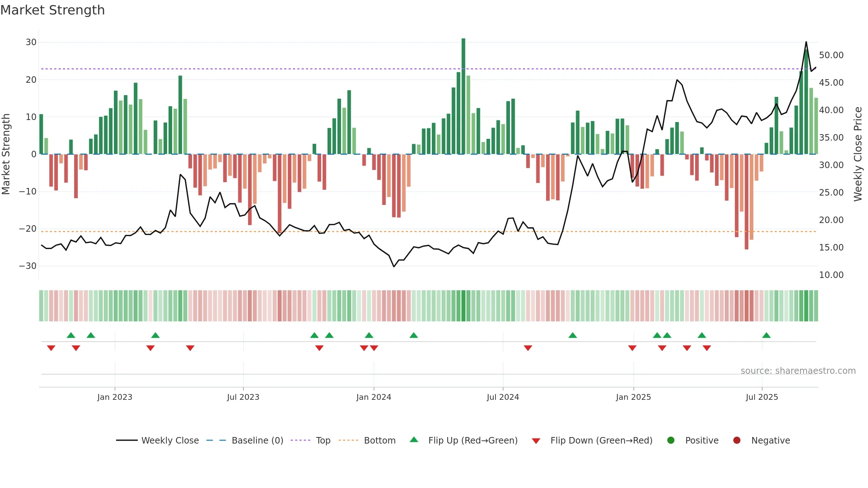This screenshot has width=868, height=488.
Task: Click the Market Strength chart title
Action: 52,10
